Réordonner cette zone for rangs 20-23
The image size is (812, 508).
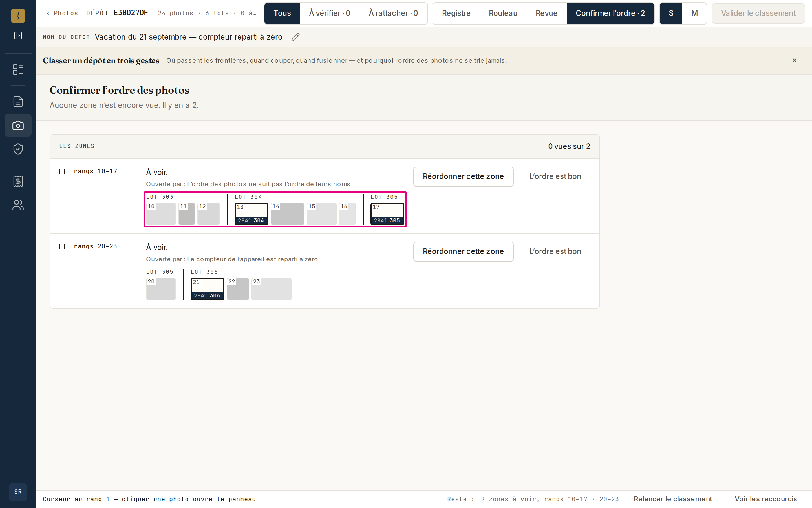pyautogui.click(x=463, y=252)
